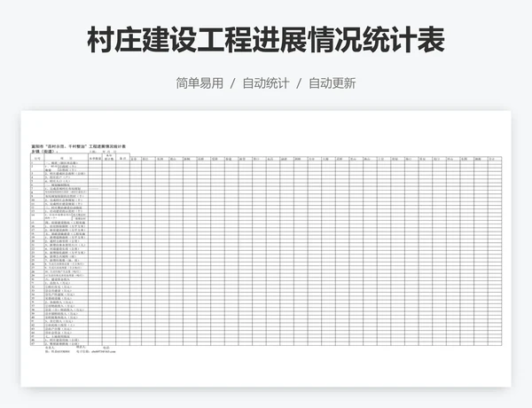Click the first township column header cell
Image resolution: width=532 pixels, height=408 pixels.
[134, 159]
